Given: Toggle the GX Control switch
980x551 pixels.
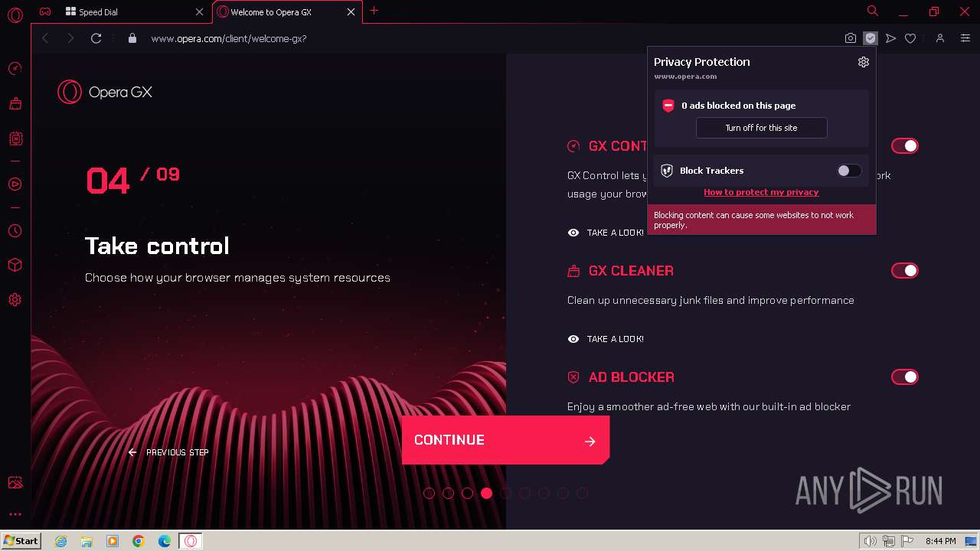Looking at the screenshot, I should coord(904,145).
